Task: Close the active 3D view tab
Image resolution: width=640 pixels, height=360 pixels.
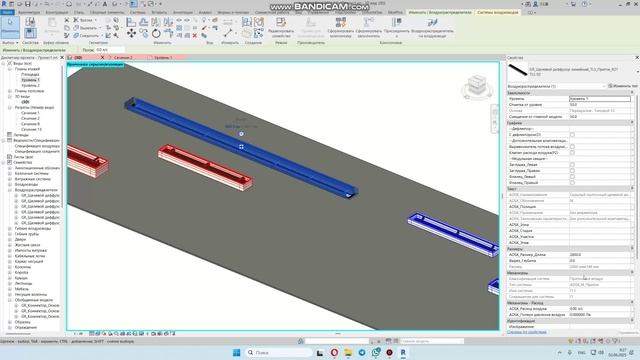Action: tap(102, 58)
